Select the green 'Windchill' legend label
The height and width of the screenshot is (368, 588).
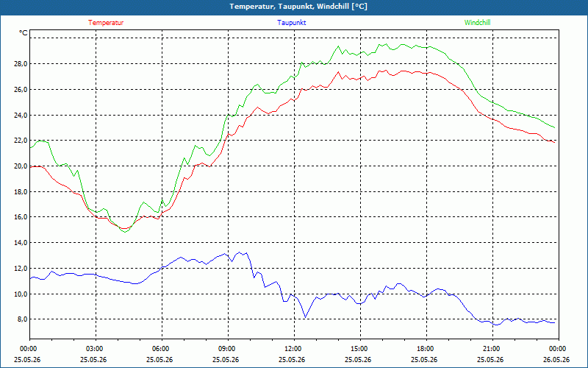click(477, 23)
